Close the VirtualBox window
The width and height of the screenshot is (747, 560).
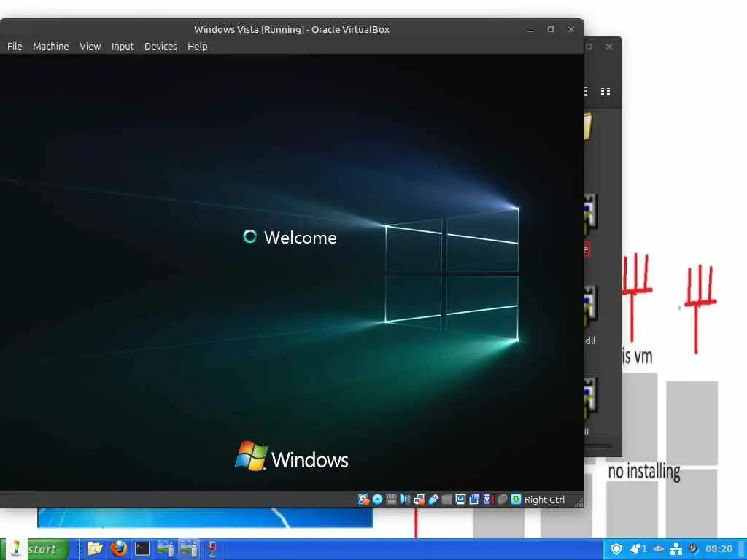[570, 29]
